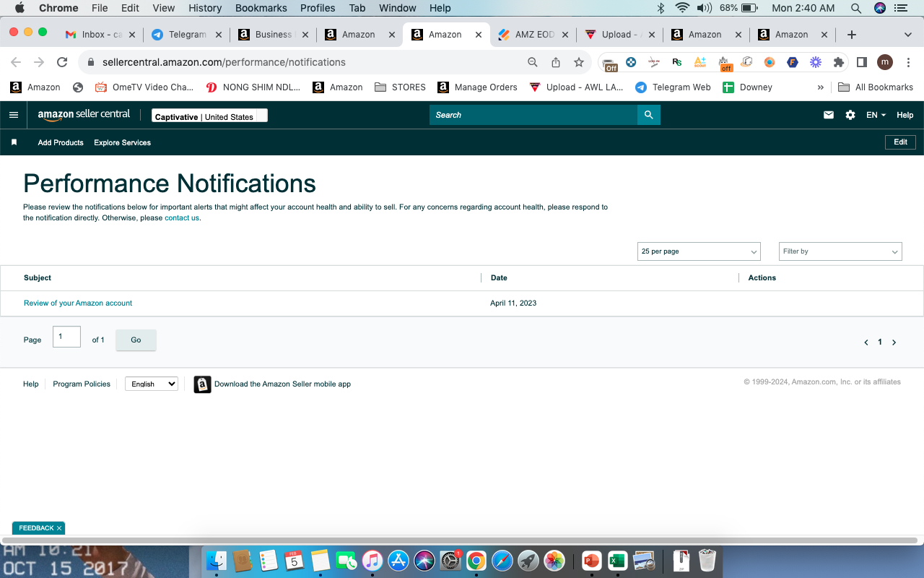Open the Seller Central hamburger menu
Image resolution: width=924 pixels, height=578 pixels.
click(14, 115)
